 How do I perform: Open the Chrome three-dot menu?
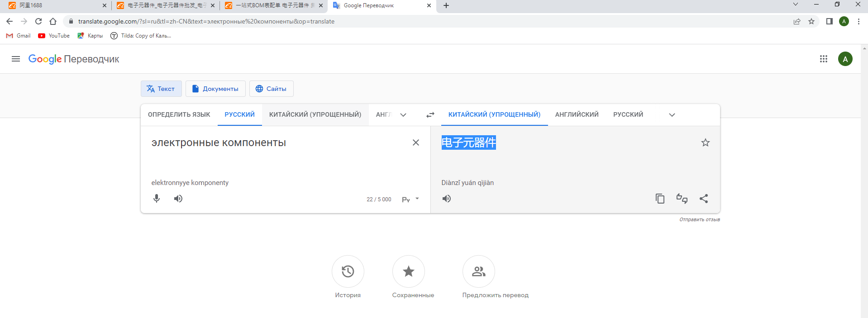tap(858, 21)
